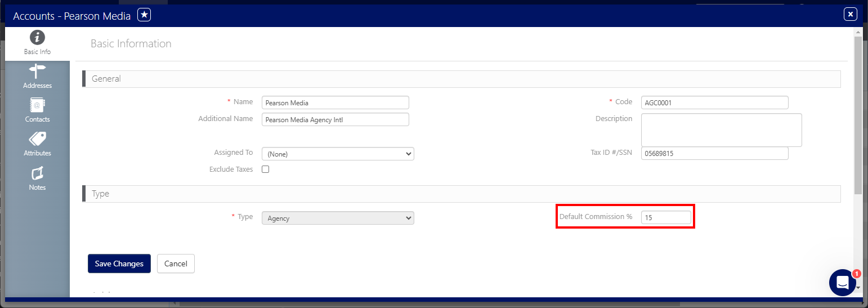Click the Default Commission % field
Screen dimensions: 868x308
[x=666, y=217]
